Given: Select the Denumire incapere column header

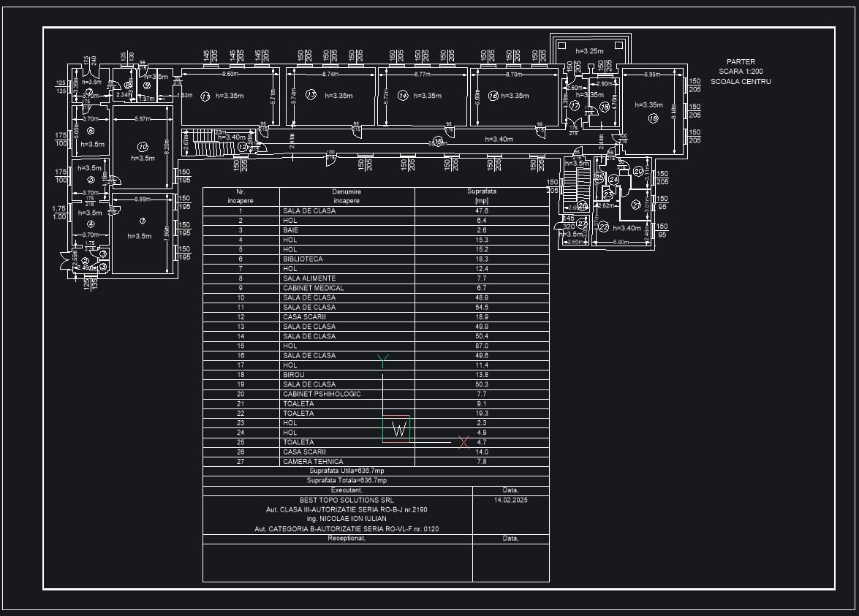Looking at the screenshot, I should [347, 196].
